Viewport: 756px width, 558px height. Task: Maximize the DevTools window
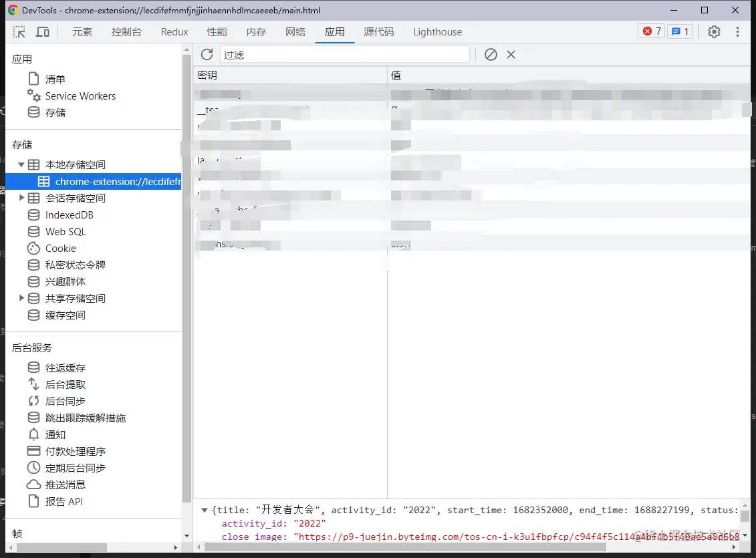pyautogui.click(x=705, y=10)
